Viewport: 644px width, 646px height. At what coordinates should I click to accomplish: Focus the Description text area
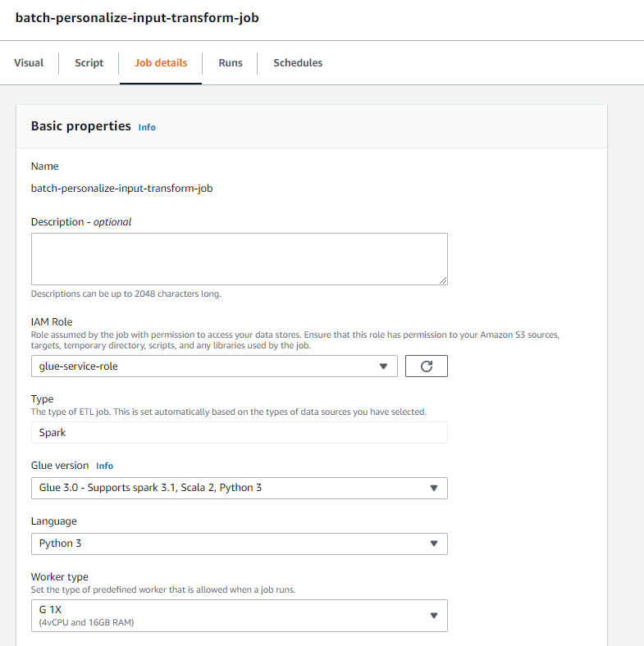[239, 258]
